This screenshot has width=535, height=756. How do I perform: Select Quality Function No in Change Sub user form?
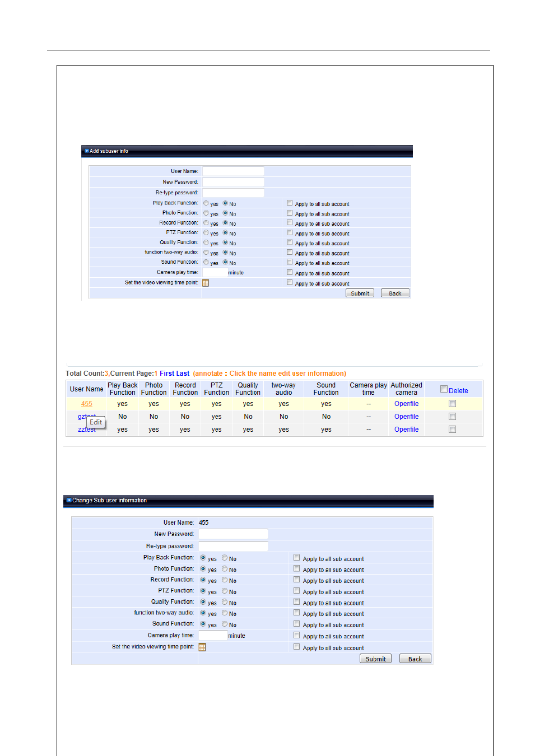click(x=225, y=602)
